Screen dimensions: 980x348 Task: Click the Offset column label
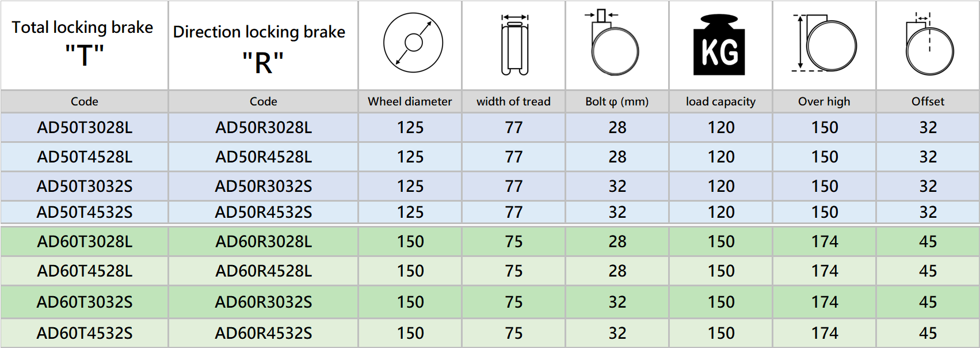pyautogui.click(x=928, y=102)
